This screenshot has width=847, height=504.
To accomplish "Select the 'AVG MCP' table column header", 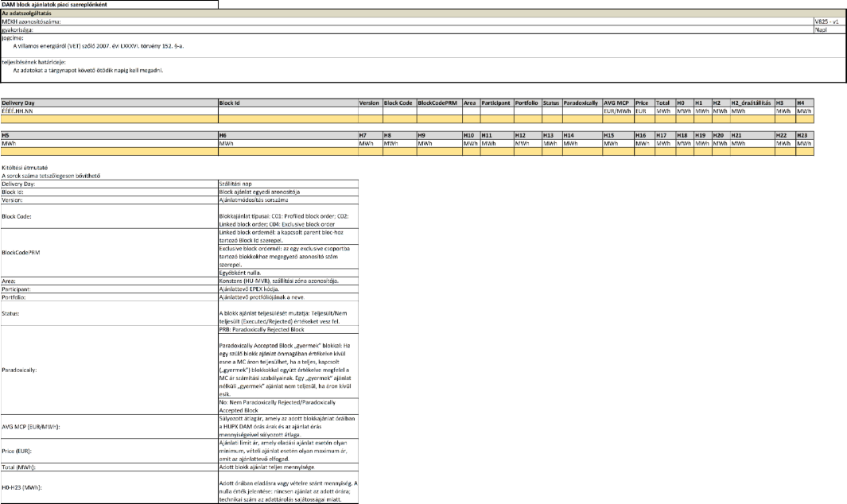I will pyautogui.click(x=618, y=103).
